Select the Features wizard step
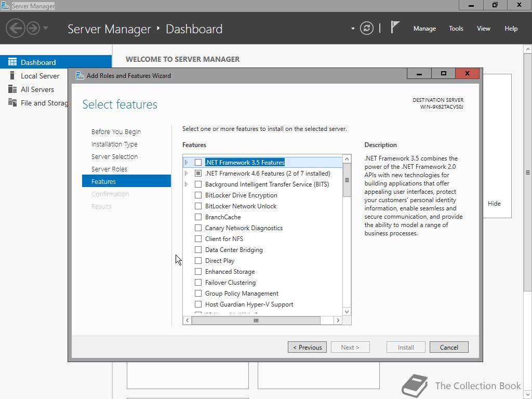This screenshot has height=399, width=532. (x=126, y=181)
